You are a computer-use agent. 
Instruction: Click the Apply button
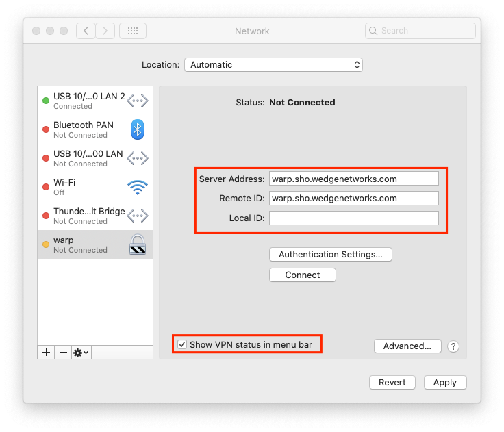(x=445, y=382)
